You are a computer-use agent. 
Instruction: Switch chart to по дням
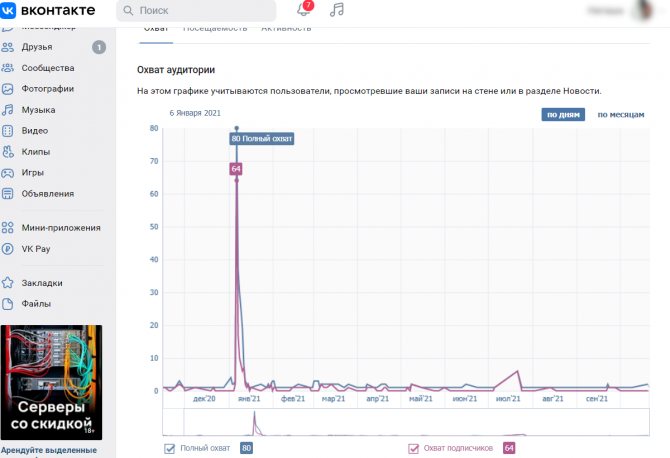563,114
